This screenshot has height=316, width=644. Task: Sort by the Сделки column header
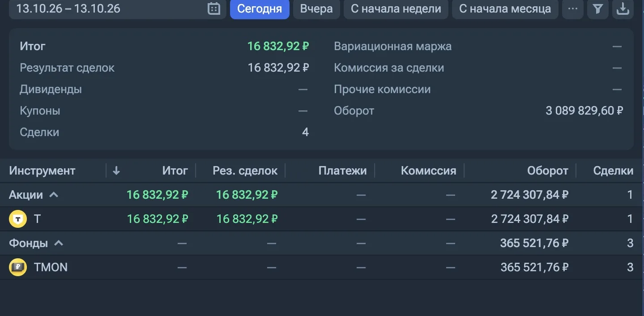(613, 171)
